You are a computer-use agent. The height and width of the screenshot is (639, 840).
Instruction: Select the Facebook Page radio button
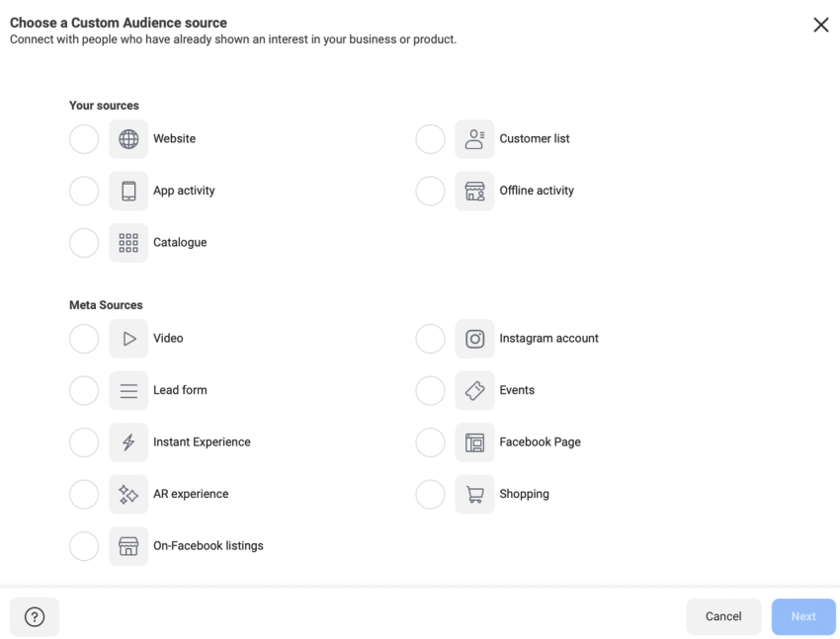point(430,442)
